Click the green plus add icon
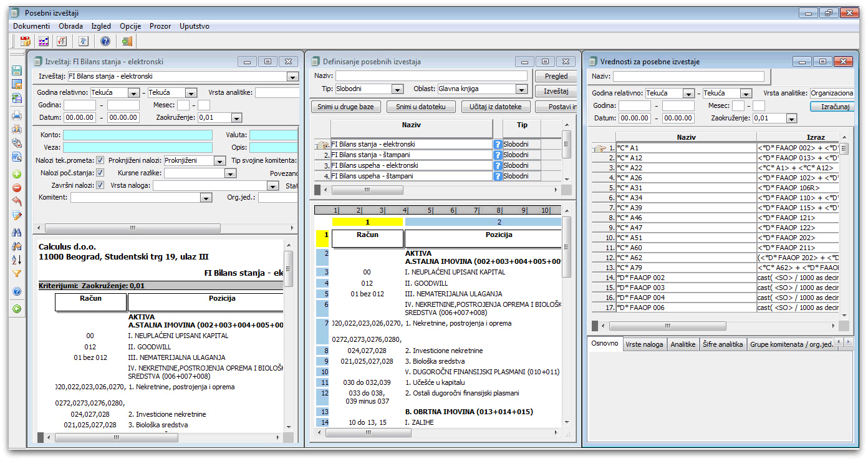Screen dimensions: 868x461 click(17, 174)
